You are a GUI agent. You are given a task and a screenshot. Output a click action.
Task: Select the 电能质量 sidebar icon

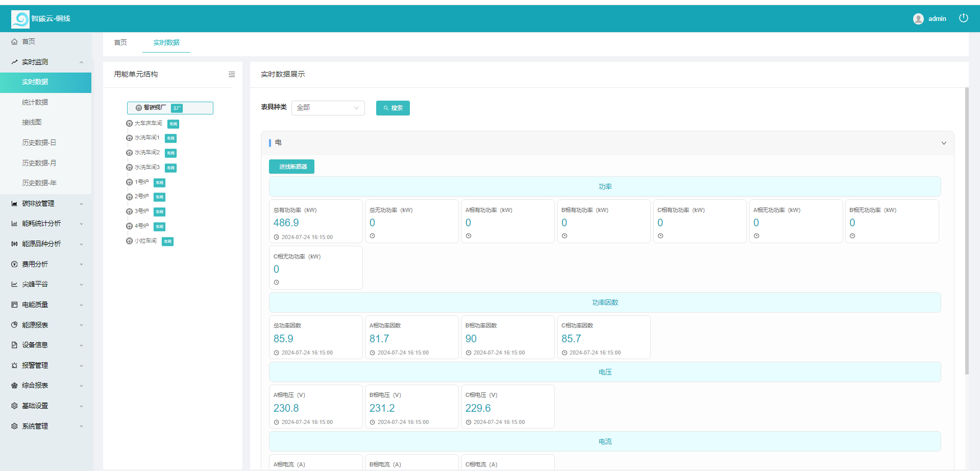(x=14, y=304)
